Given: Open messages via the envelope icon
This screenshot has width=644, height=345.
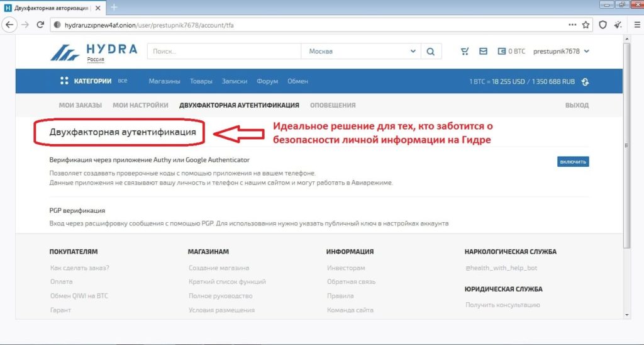Looking at the screenshot, I should pyautogui.click(x=483, y=52).
